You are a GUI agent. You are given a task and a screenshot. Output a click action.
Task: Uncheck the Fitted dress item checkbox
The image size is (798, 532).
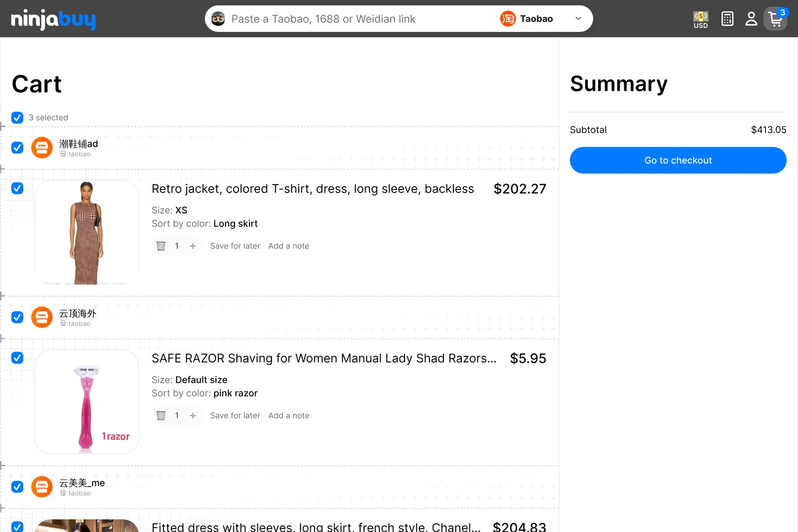click(x=17, y=527)
